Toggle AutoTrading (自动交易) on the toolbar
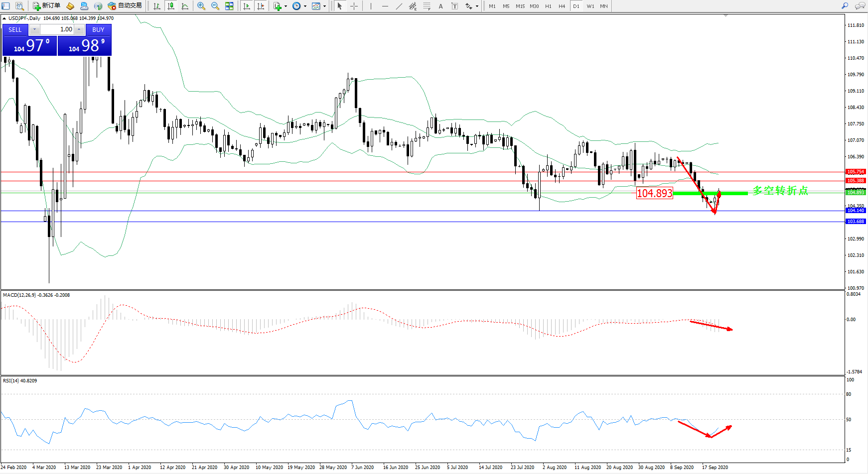Image resolution: width=868 pixels, height=474 pixels. (x=125, y=6)
